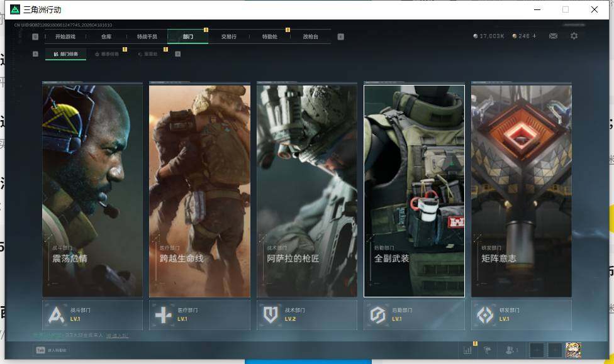Image resolution: width=614 pixels, height=364 pixels.
Task: Switch to the 改枪台 tab
Action: pyautogui.click(x=311, y=36)
